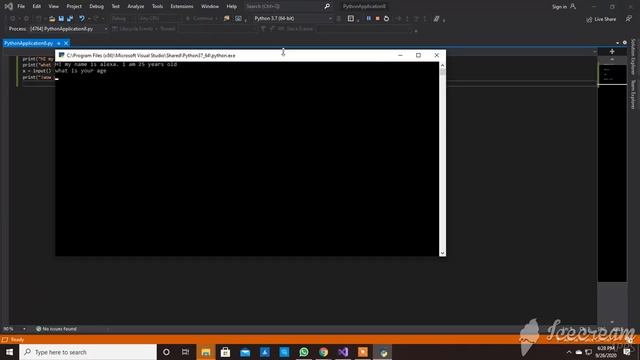This screenshot has width=640, height=360.
Task: Click the search magnifier icon
Action: click(x=327, y=6)
